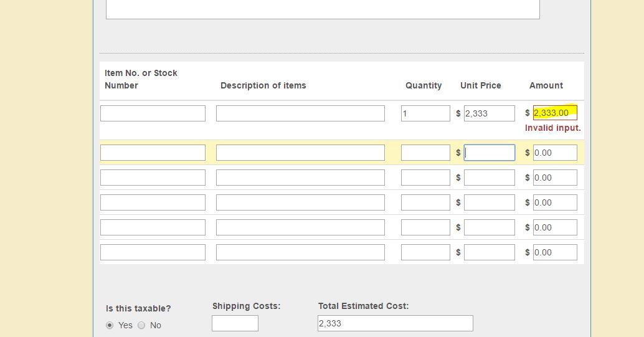
Task: Click the Total Estimated Cost field
Action: coord(395,323)
